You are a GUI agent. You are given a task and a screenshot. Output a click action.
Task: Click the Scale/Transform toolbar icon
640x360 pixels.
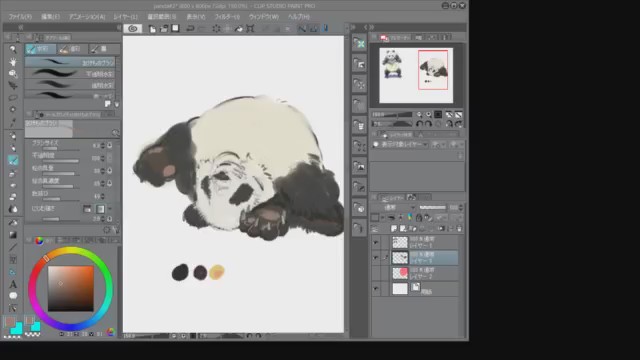[x=250, y=29]
